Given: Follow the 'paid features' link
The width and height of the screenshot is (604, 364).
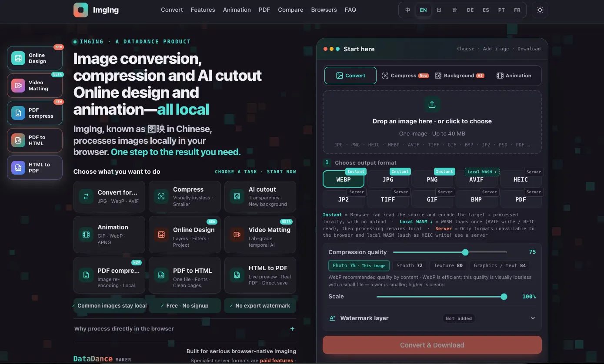Looking at the screenshot, I should click(277, 361).
